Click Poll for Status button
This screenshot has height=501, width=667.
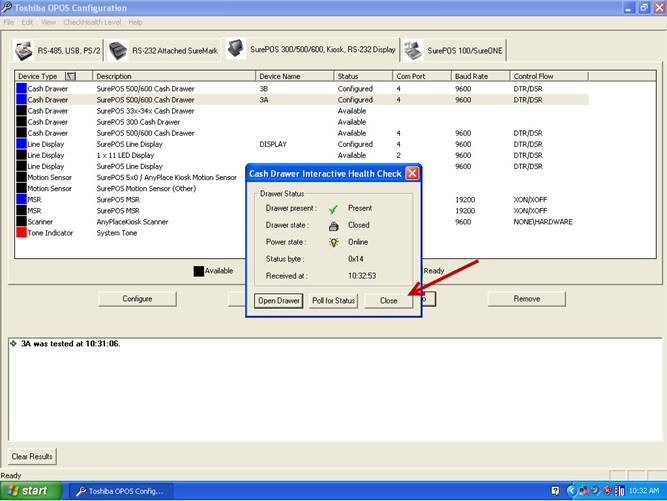point(333,300)
